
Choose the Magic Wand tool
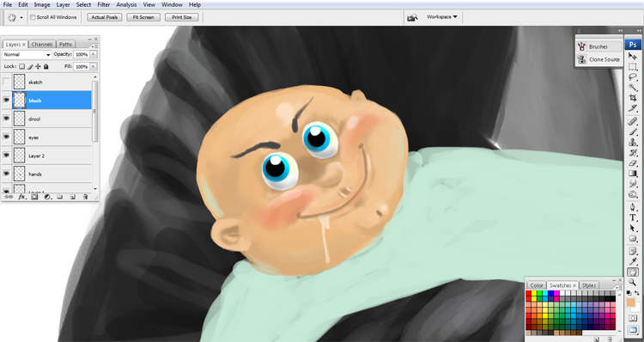click(633, 87)
